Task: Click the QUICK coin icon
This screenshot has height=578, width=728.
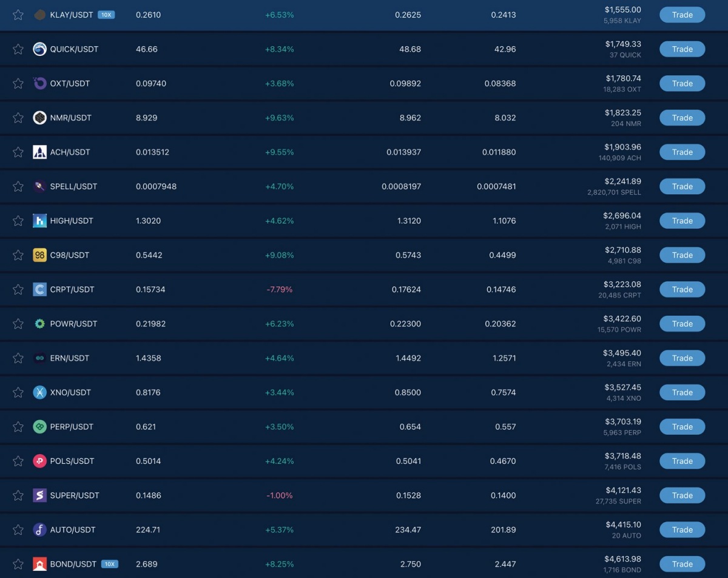Action: (x=39, y=49)
